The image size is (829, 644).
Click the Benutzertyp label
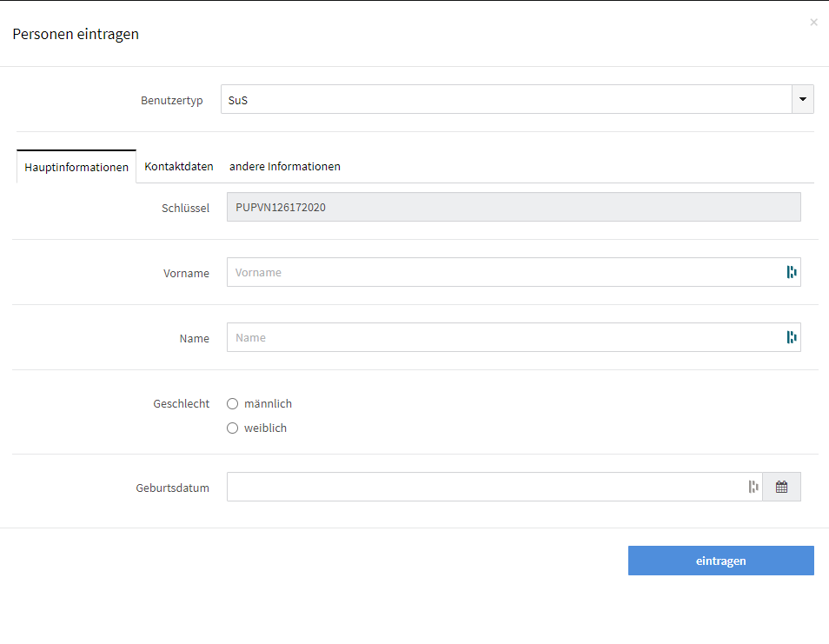[172, 101]
